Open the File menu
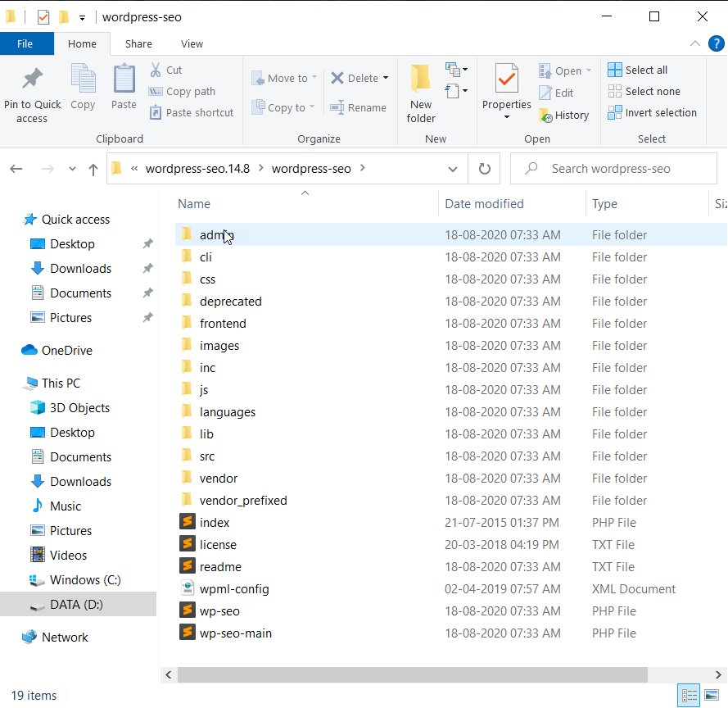728x708 pixels. (25, 43)
